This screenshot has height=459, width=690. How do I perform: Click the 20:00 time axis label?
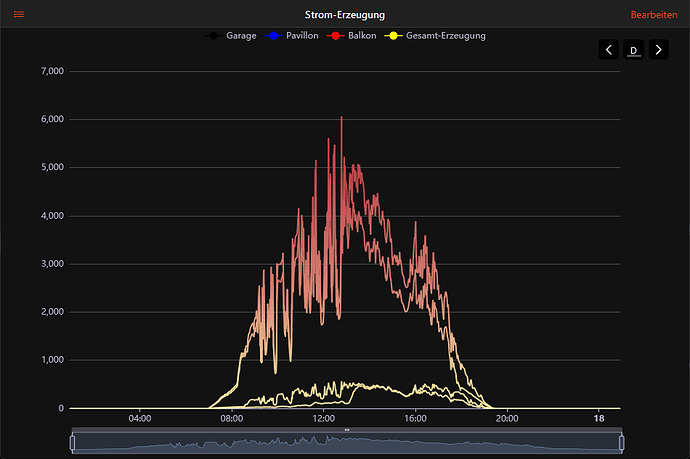(507, 419)
